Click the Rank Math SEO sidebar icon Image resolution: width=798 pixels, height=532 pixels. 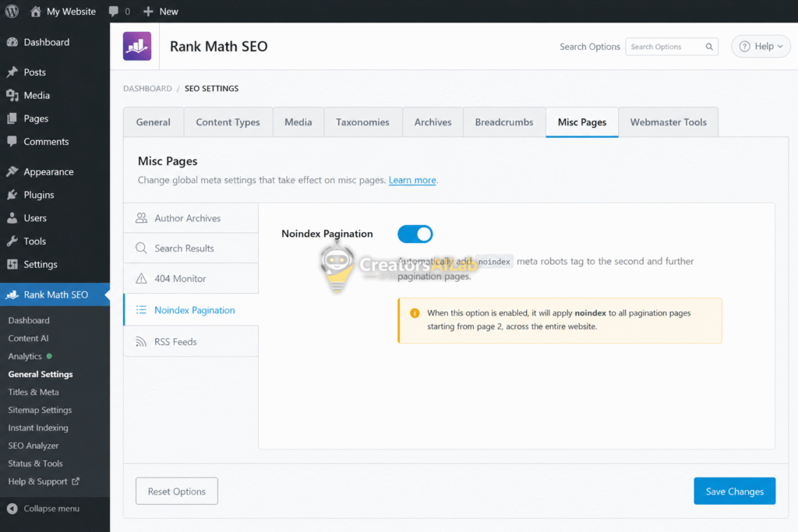(12, 294)
